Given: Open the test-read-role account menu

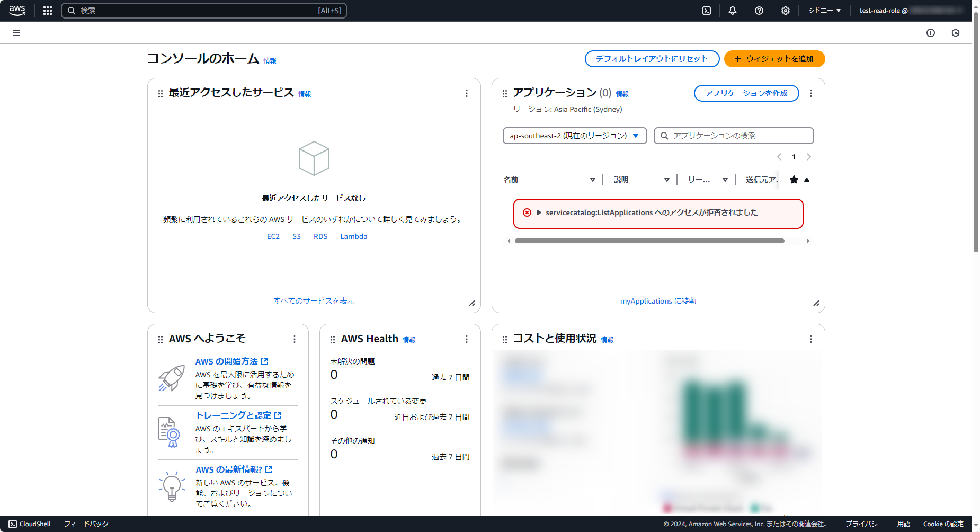Looking at the screenshot, I should point(911,11).
